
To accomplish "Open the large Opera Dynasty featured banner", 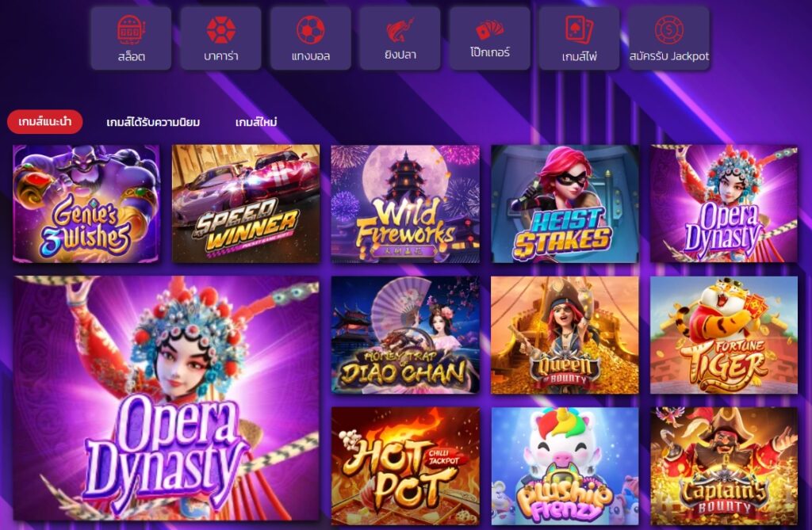I will (167, 398).
